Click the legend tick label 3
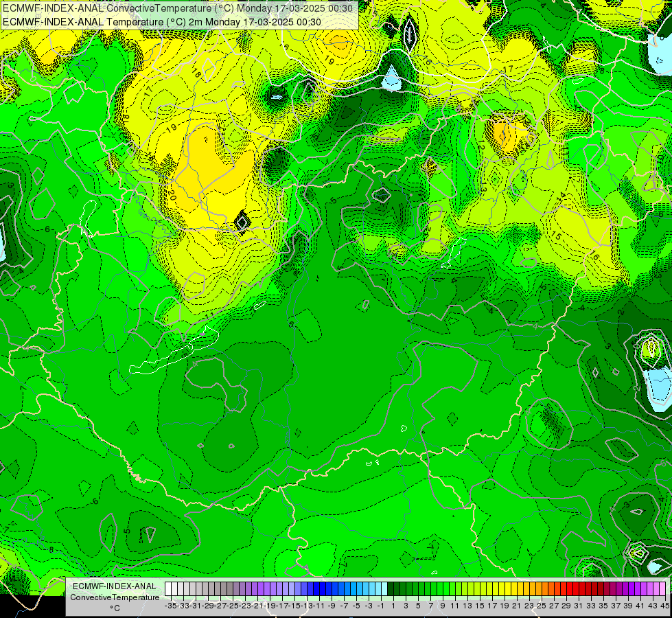This screenshot has width=672, height=618. tap(406, 606)
